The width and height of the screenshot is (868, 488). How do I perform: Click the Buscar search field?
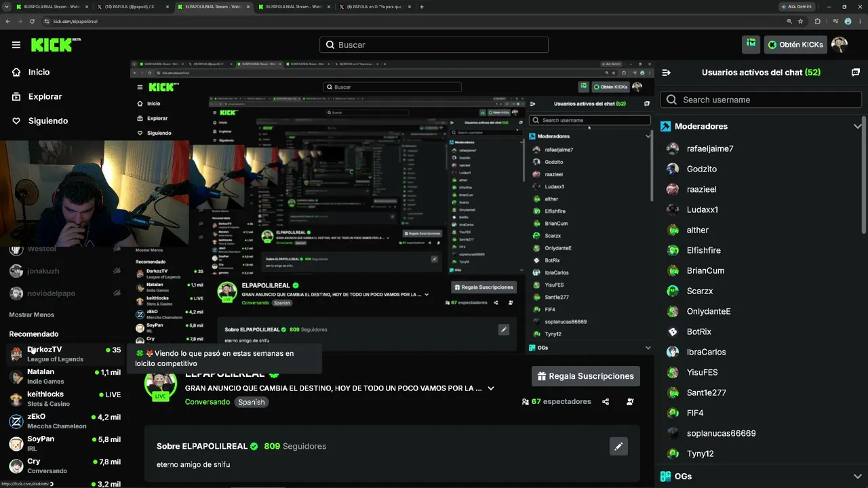click(434, 45)
